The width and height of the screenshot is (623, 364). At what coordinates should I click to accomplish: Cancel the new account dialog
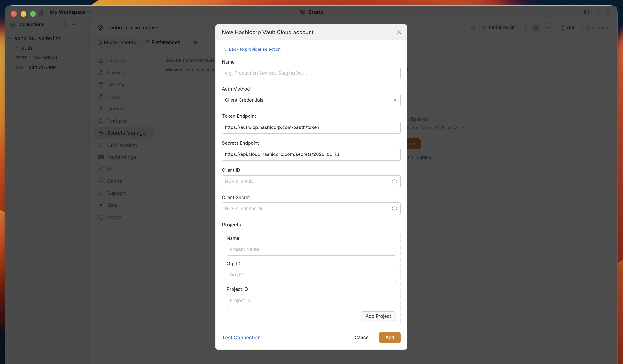point(362,338)
